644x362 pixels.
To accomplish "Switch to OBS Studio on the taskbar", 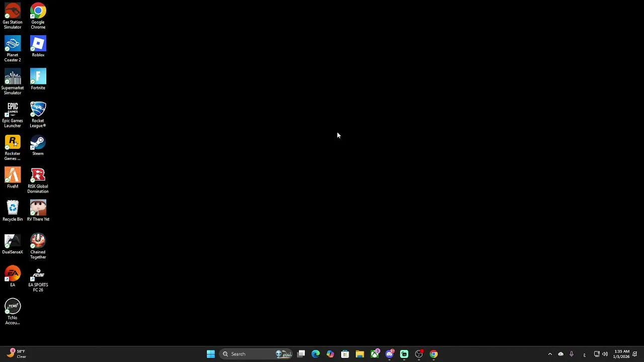I will (419, 354).
